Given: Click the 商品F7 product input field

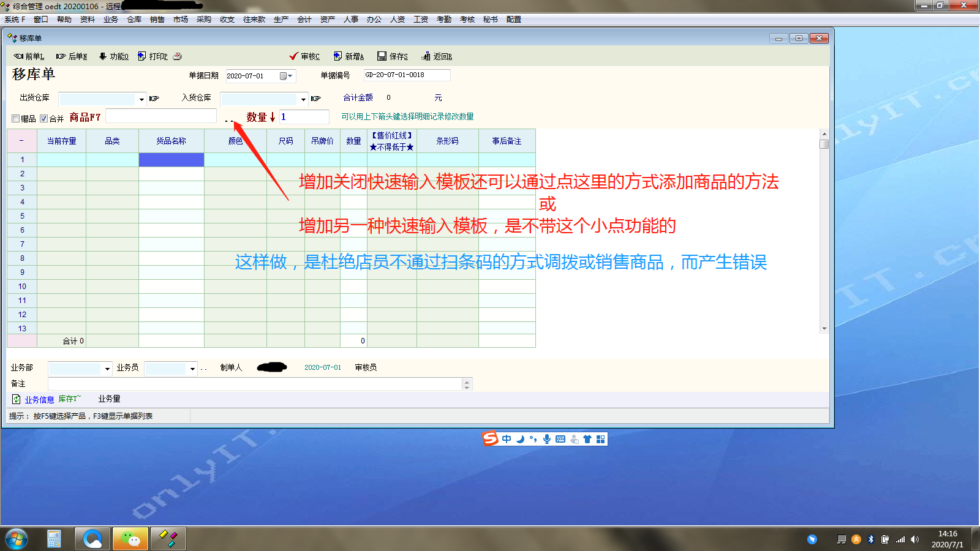Looking at the screenshot, I should click(161, 116).
